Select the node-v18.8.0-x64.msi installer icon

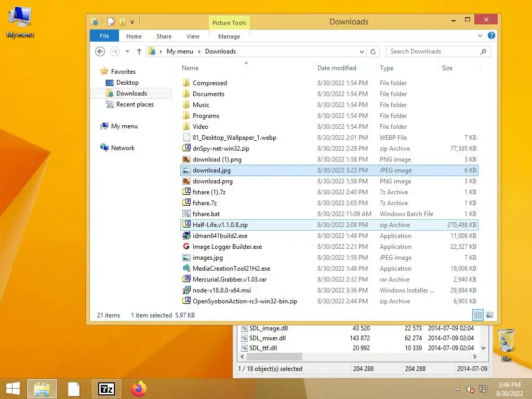(187, 290)
